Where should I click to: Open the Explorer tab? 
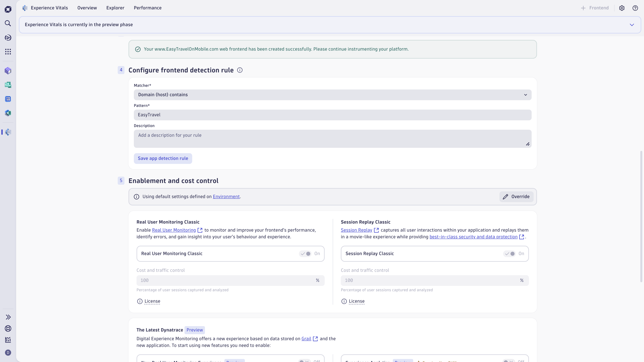[x=115, y=8]
